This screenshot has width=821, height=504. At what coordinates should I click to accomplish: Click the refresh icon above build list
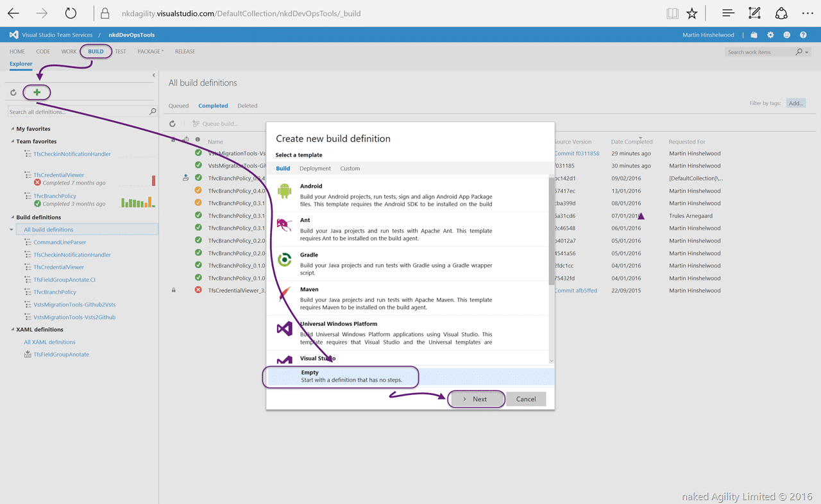point(173,124)
